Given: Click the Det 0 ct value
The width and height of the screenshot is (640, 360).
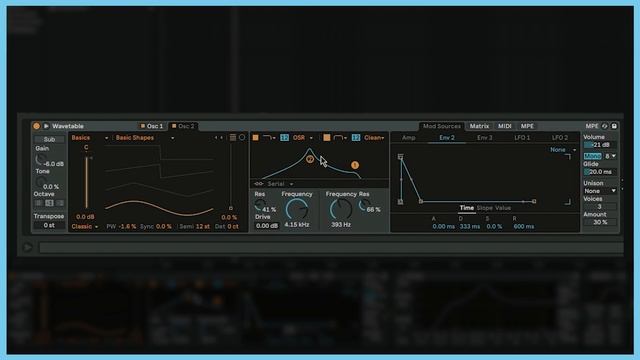Looking at the screenshot, I should pos(233,227).
